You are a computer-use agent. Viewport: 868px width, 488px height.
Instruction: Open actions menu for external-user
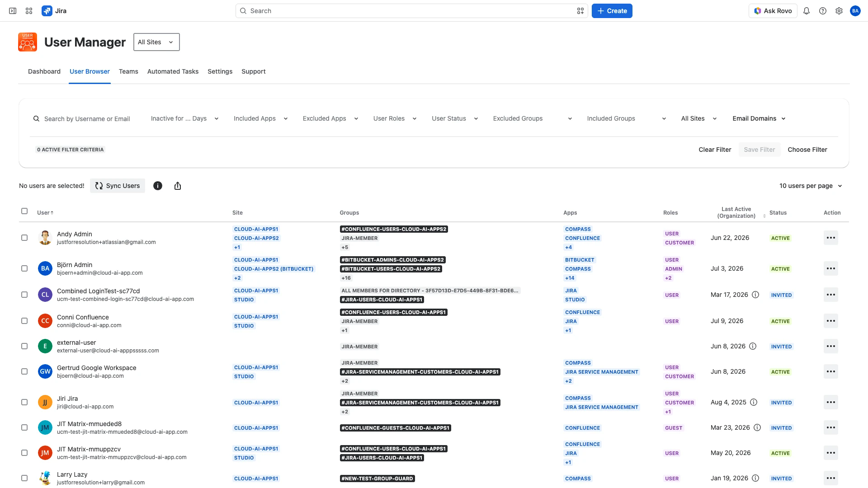tap(831, 346)
